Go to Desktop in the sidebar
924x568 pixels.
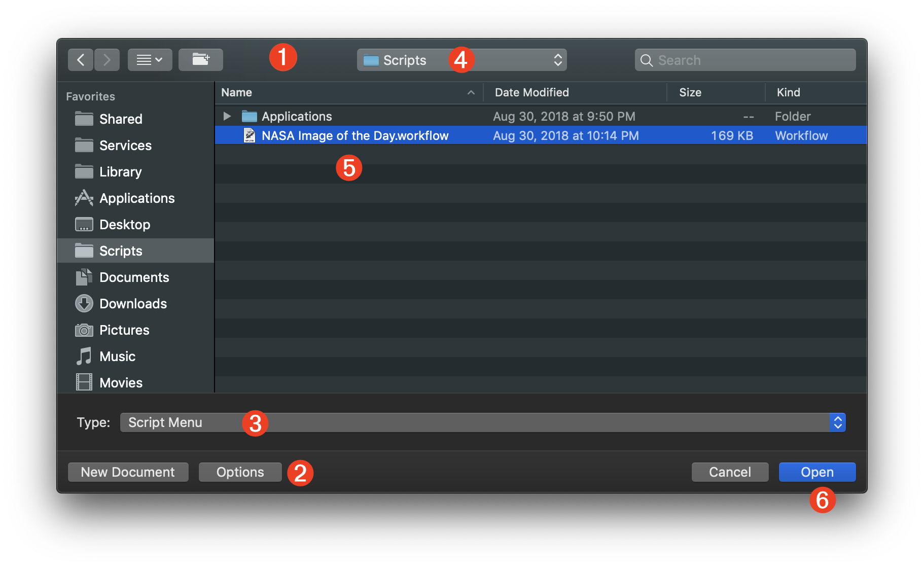[136, 225]
